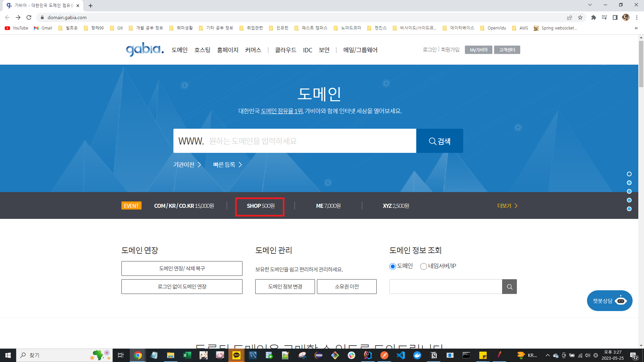The height and width of the screenshot is (362, 644).
Task: Click the magnifier search button beside domain info field
Action: click(509, 287)
